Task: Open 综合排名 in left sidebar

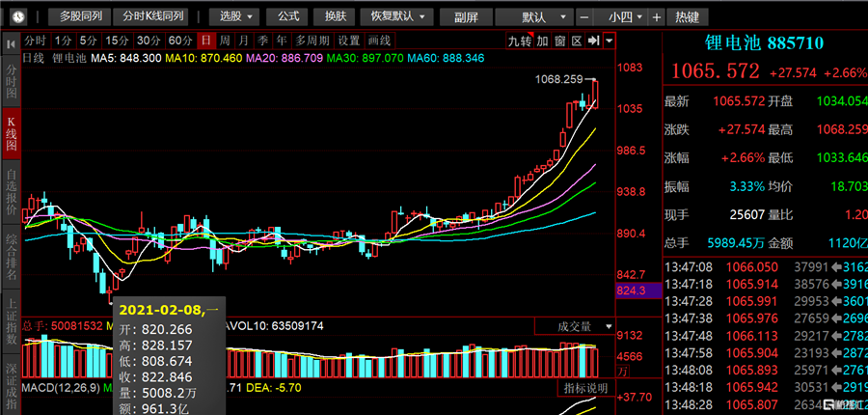Action: click(x=12, y=257)
